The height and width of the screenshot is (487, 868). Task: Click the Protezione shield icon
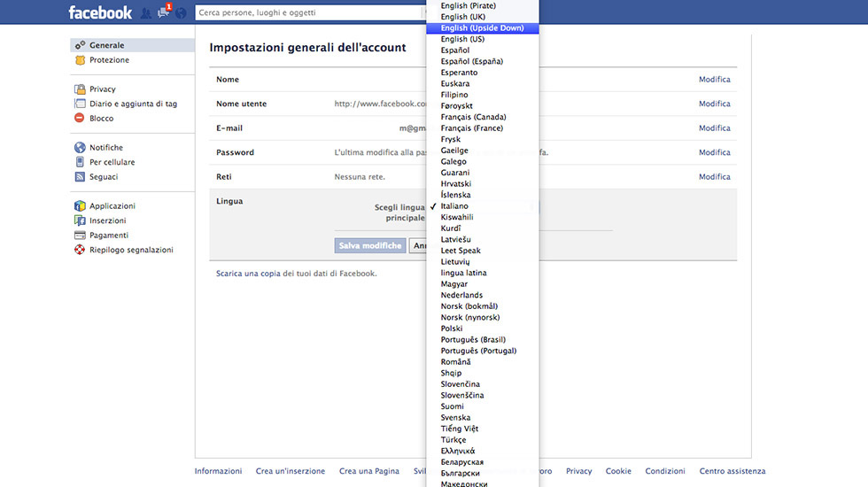(80, 60)
